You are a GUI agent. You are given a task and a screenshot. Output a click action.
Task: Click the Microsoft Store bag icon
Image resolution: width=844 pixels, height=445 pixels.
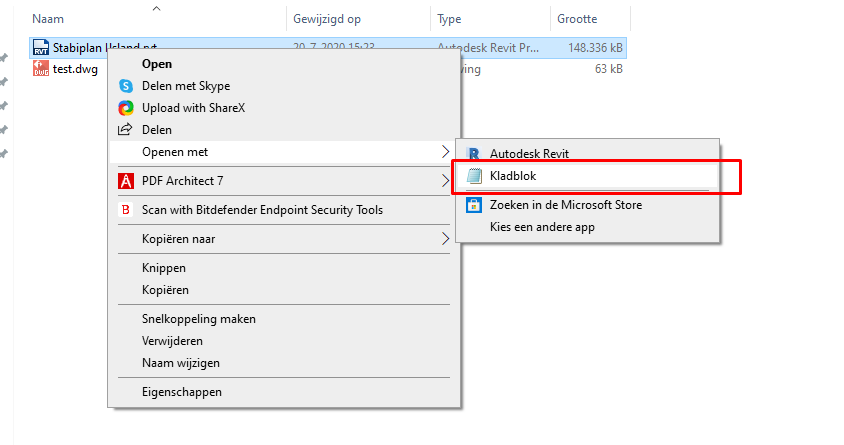(x=474, y=205)
